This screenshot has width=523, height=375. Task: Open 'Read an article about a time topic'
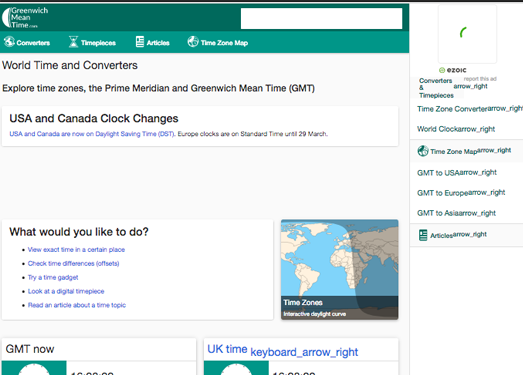(x=77, y=305)
